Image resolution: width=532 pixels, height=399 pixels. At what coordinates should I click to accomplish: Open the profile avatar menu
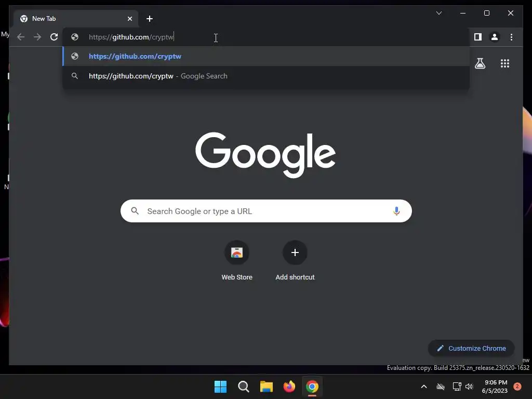(x=495, y=37)
